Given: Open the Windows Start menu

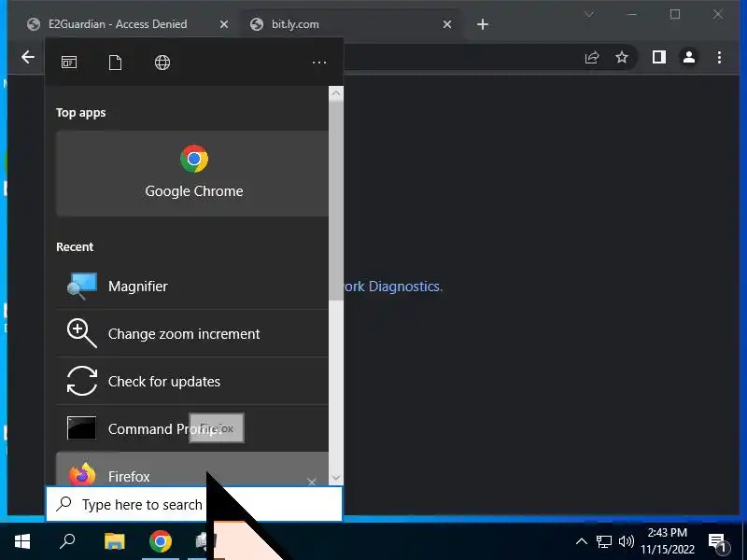Looking at the screenshot, I should click(x=22, y=541).
